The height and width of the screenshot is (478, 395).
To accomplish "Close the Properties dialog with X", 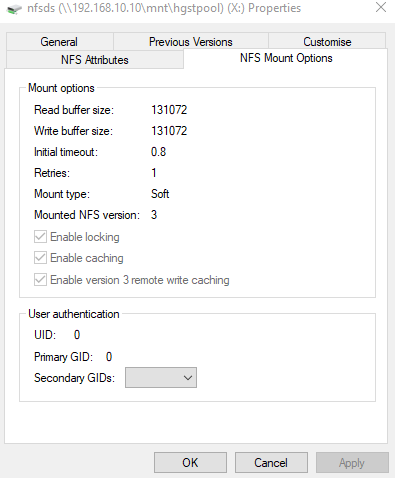I will pos(381,7).
